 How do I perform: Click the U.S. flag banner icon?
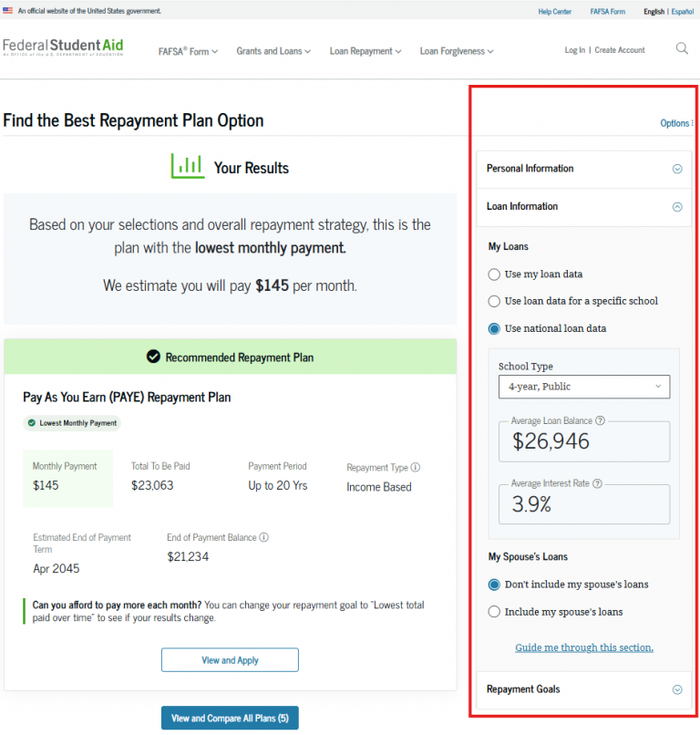[x=9, y=9]
